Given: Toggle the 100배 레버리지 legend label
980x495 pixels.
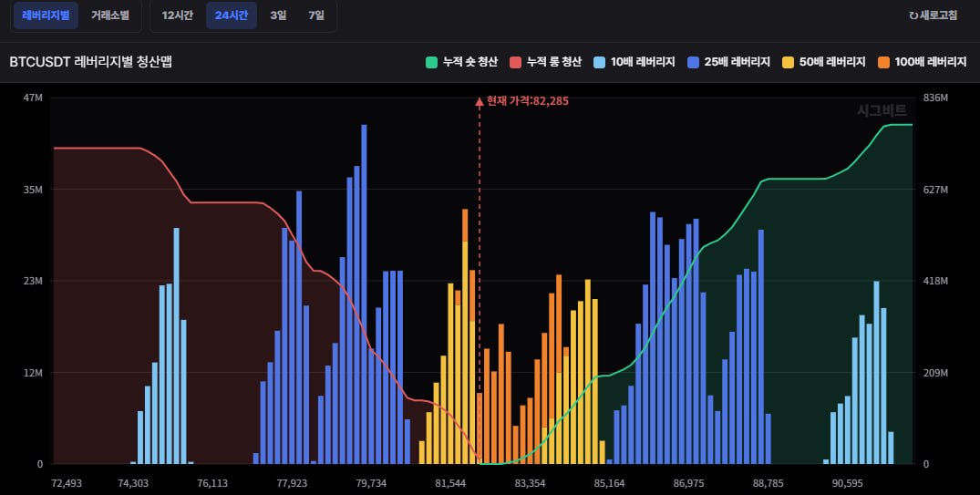Looking at the screenshot, I should pos(930,62).
